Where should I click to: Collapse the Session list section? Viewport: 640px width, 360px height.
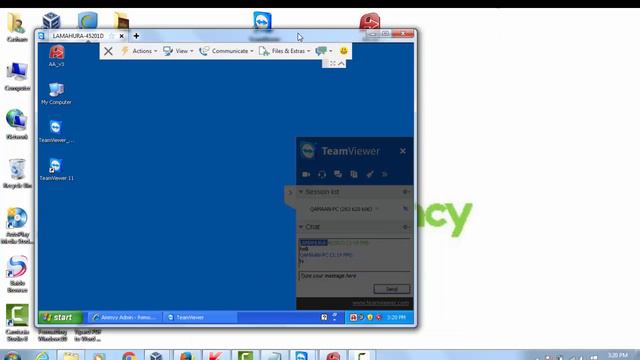(x=301, y=191)
